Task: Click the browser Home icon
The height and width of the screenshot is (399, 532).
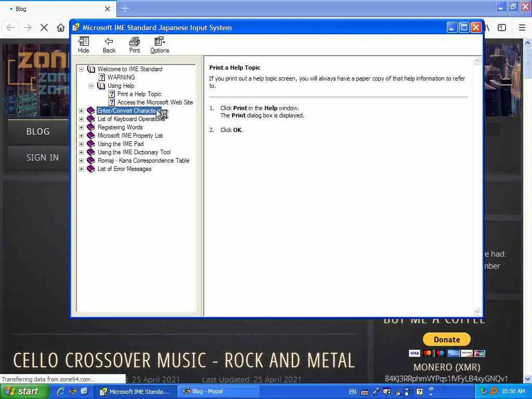Action: point(61,28)
